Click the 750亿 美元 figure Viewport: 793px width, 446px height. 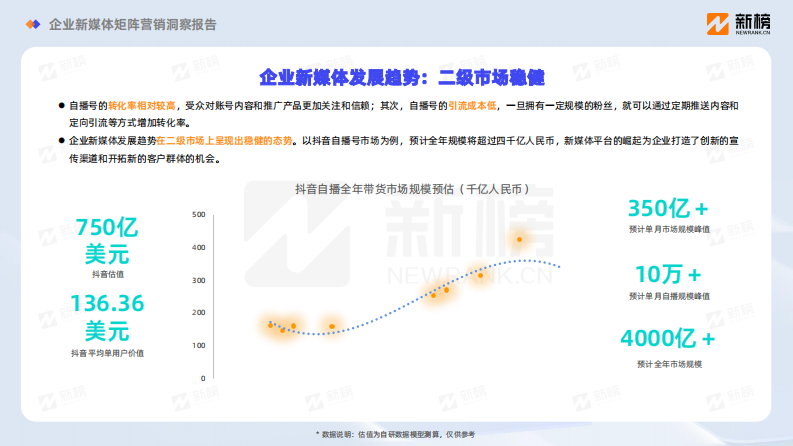107,241
